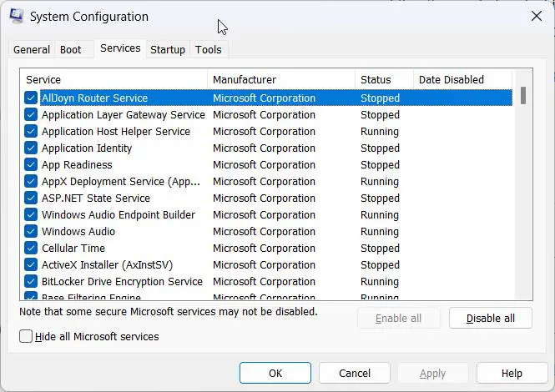
Task: Sort by the Manufacturer column header
Action: click(x=281, y=79)
